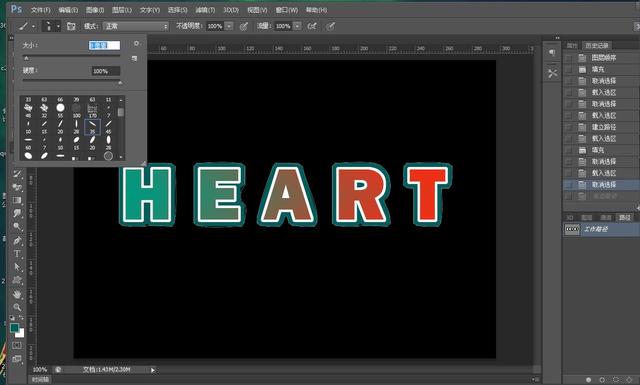Make work path from selection icon
The width and height of the screenshot is (640, 385).
[x=629, y=380]
